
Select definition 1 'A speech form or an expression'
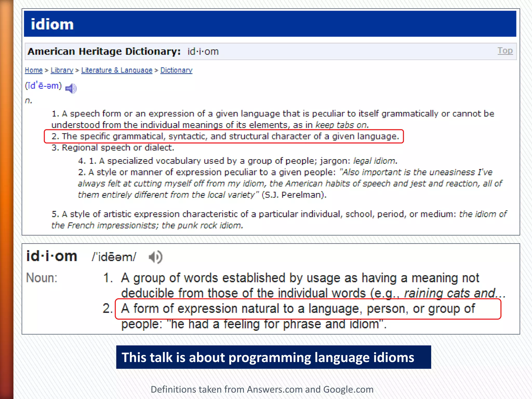273,119
